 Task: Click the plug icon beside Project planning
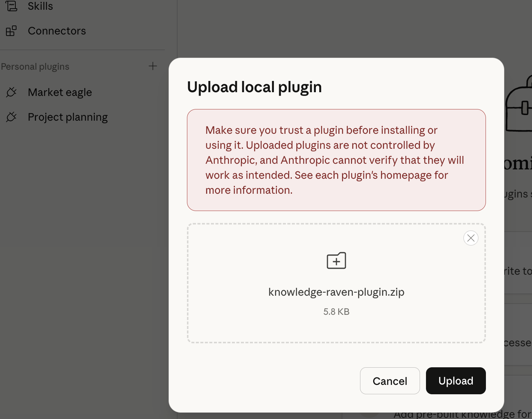(x=12, y=117)
